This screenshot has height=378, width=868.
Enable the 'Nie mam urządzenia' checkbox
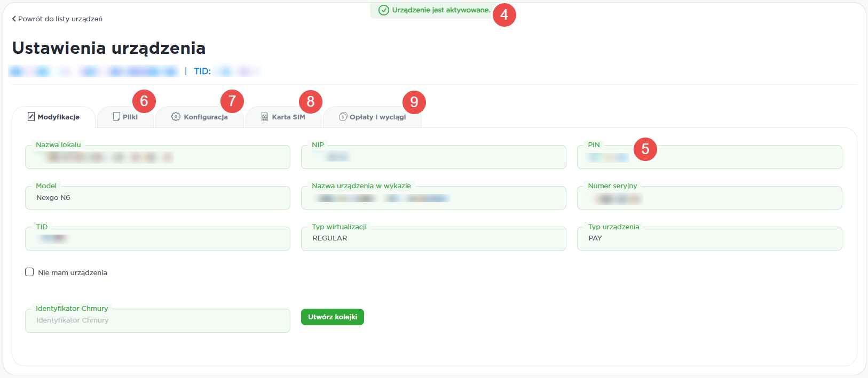pyautogui.click(x=29, y=272)
